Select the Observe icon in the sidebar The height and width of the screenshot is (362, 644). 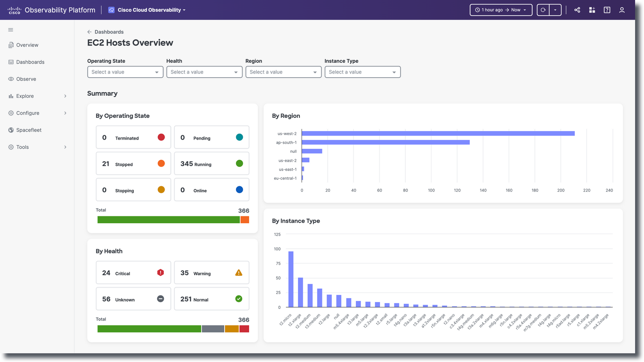[11, 79]
